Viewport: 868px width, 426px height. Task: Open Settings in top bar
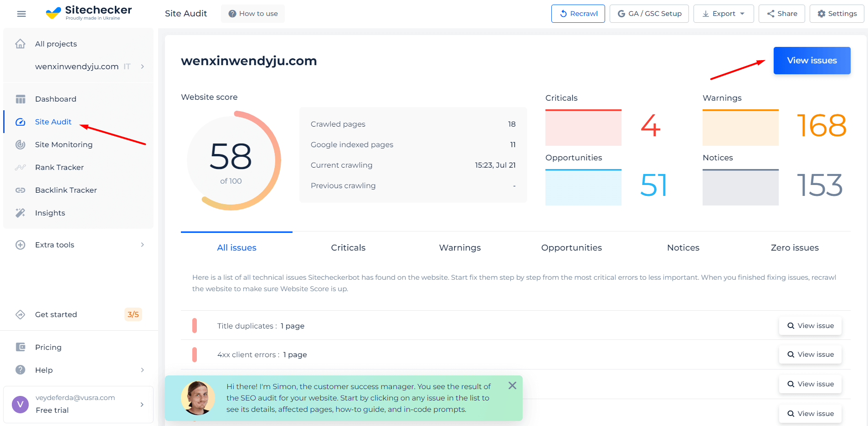(837, 14)
